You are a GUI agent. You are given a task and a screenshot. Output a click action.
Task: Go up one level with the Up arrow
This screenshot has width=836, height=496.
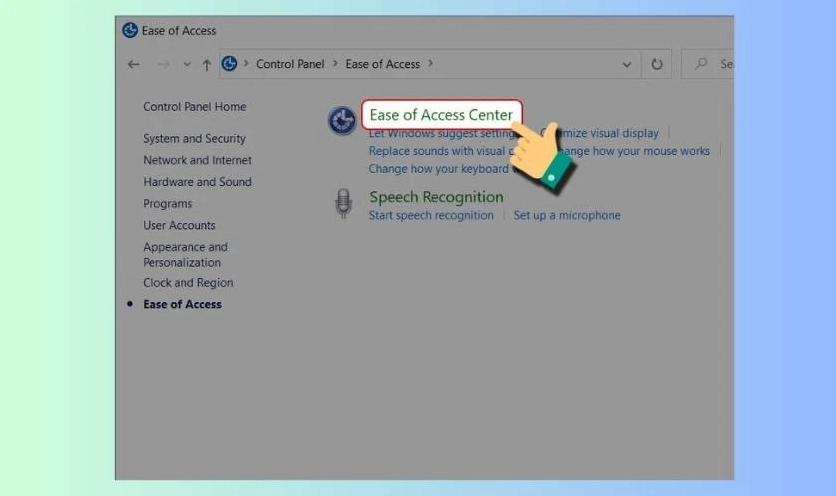click(206, 65)
